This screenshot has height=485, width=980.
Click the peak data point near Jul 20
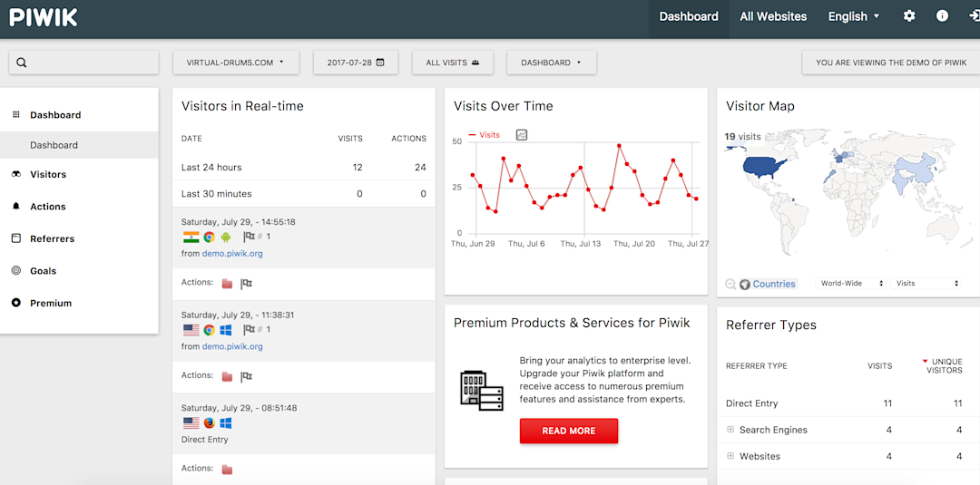[x=619, y=145]
